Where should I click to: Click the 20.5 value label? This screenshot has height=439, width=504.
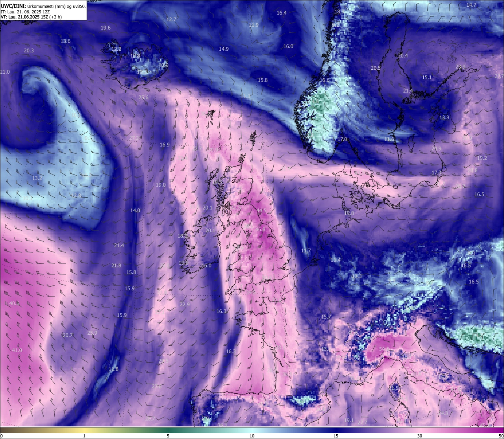click(376, 68)
